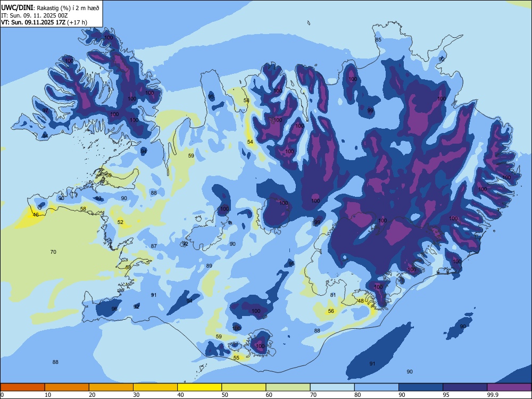Click the '20' legend tick label
Viewport: 532px width, 399px height.
click(92, 395)
